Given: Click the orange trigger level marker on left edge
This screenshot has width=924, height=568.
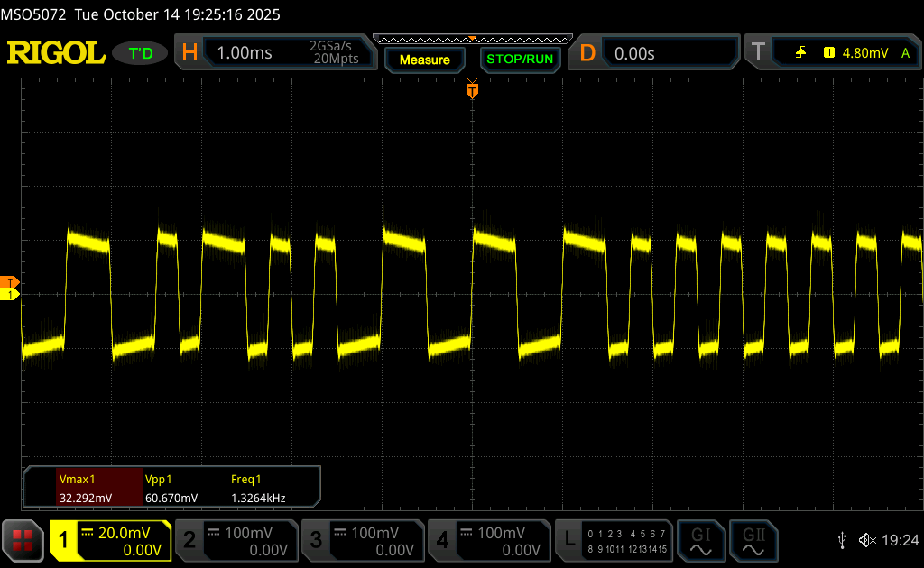Looking at the screenshot, I should pyautogui.click(x=10, y=283).
